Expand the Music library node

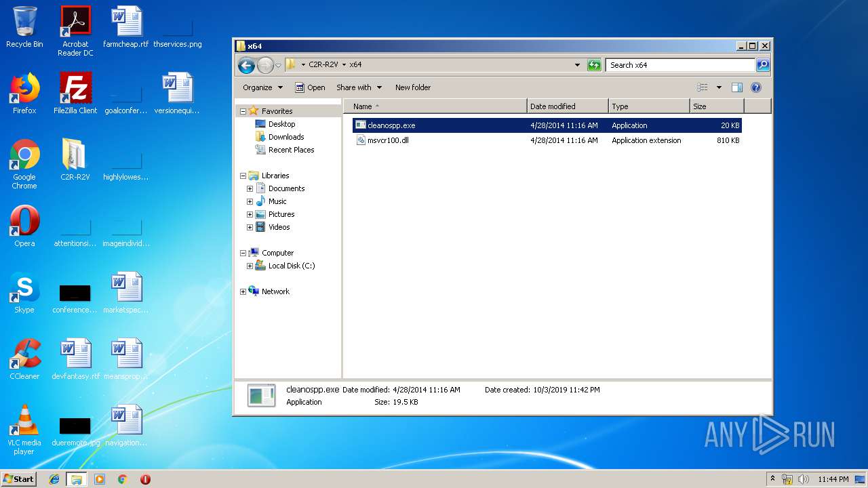pos(250,202)
